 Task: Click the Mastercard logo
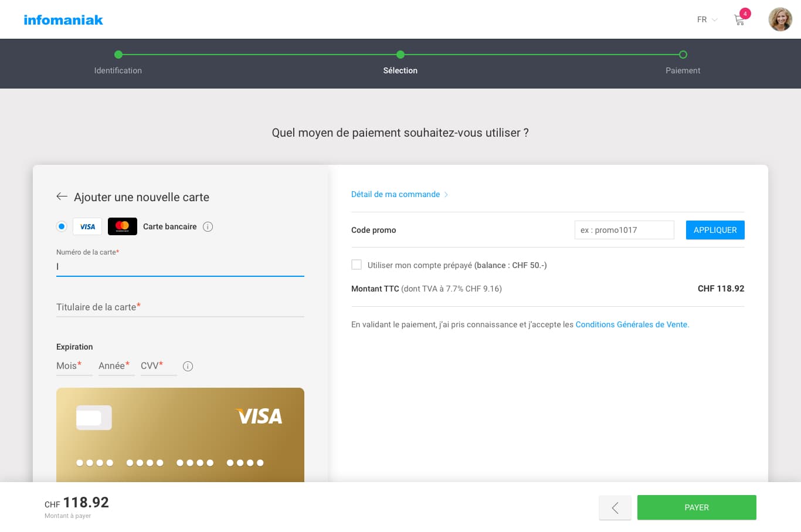pyautogui.click(x=123, y=226)
